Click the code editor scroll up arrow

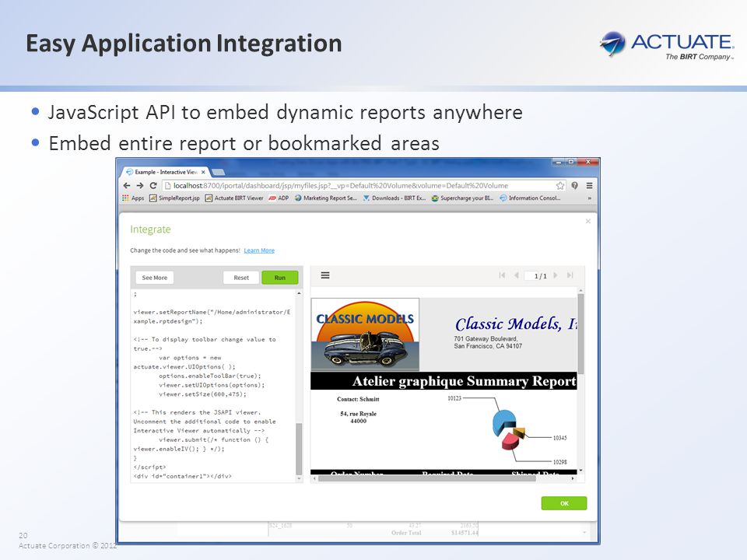(x=299, y=293)
